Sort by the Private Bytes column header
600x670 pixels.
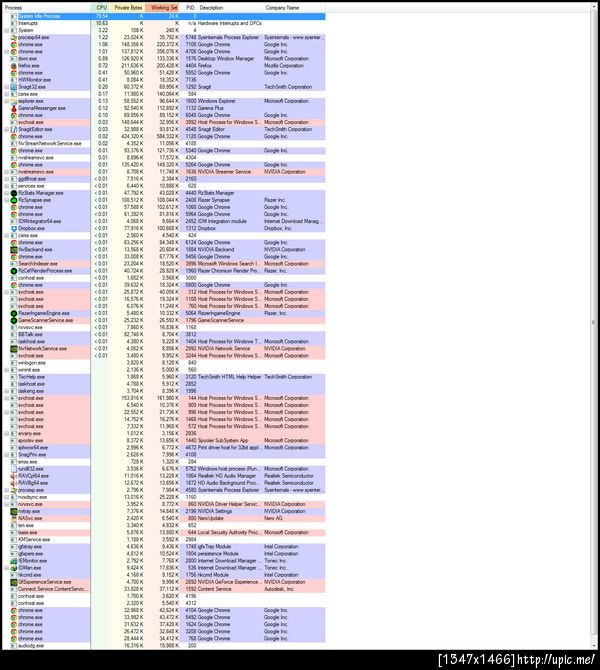point(127,8)
